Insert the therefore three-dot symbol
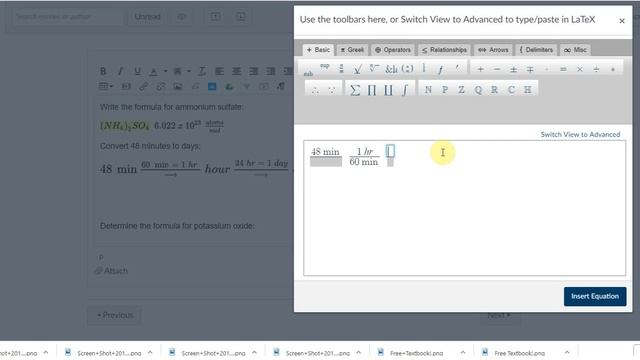 coord(315,90)
